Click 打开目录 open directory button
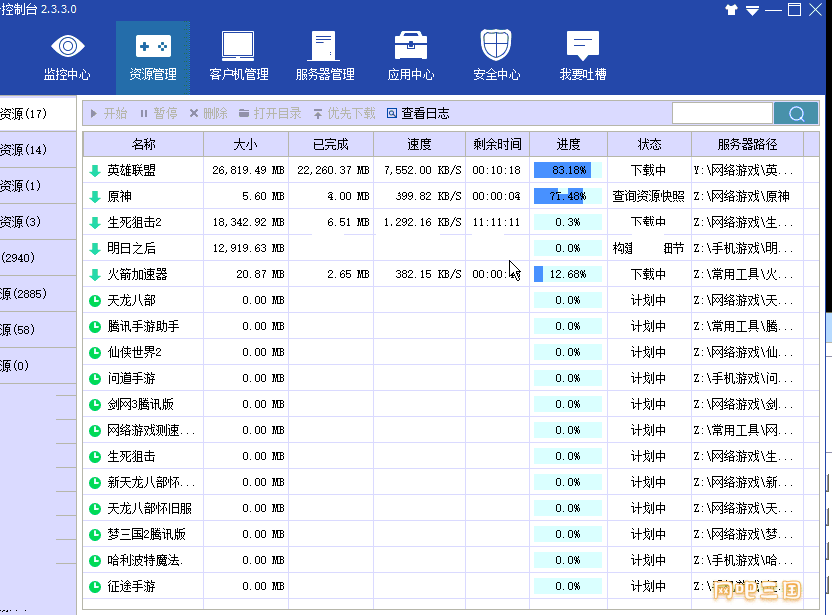Viewport: 832px width, 615px height. [270, 113]
